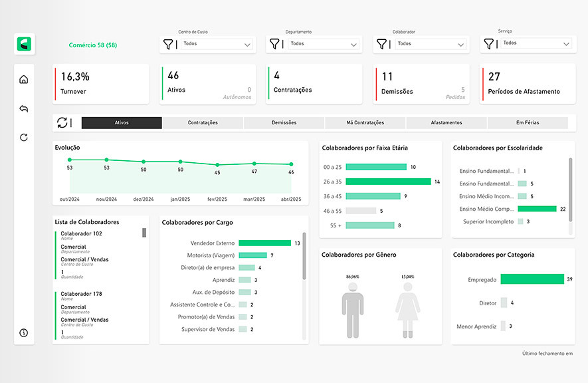
Task: Click the Departamento filter icon
Action: point(274,44)
